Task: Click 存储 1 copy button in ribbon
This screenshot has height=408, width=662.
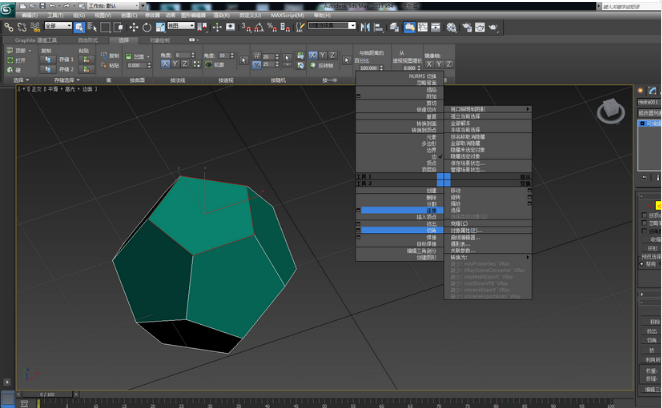Action: point(48,60)
